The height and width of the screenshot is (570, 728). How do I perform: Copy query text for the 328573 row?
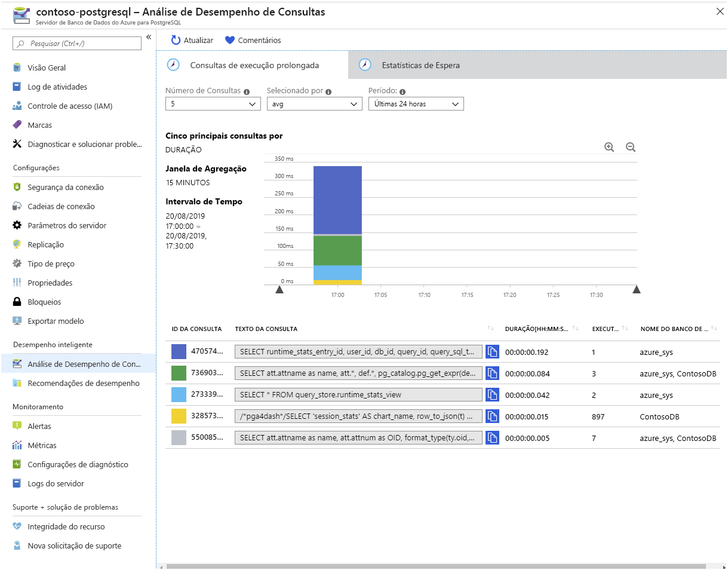[492, 416]
